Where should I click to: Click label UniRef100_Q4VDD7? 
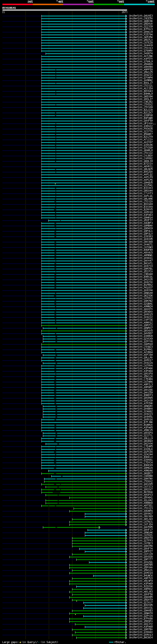pos(141,333)
